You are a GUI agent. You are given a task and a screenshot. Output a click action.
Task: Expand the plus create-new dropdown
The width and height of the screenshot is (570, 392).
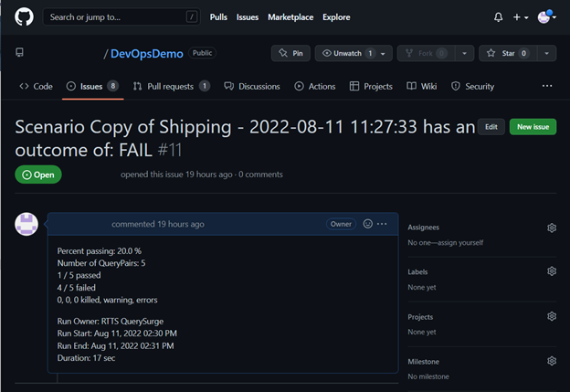tap(521, 16)
